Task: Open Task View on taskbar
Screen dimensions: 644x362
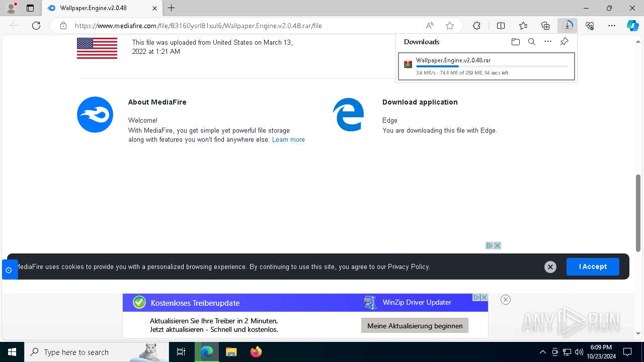Action: tap(181, 352)
